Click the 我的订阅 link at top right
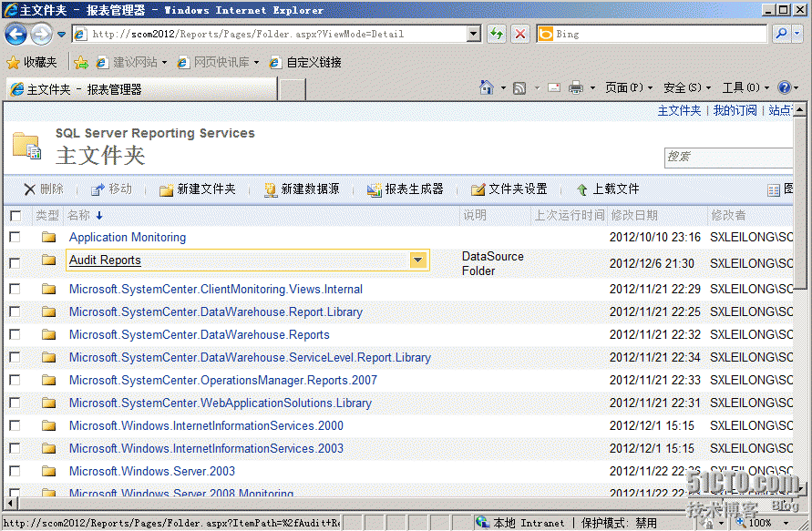 click(735, 110)
